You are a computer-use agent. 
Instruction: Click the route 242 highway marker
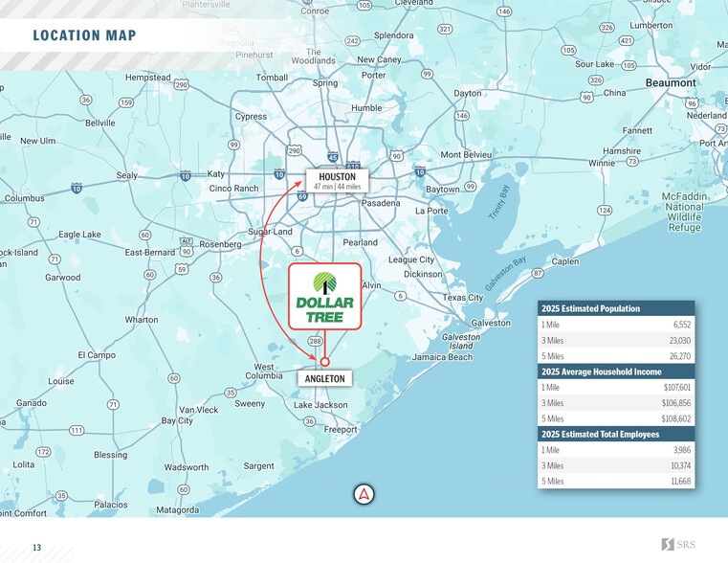coord(352,41)
